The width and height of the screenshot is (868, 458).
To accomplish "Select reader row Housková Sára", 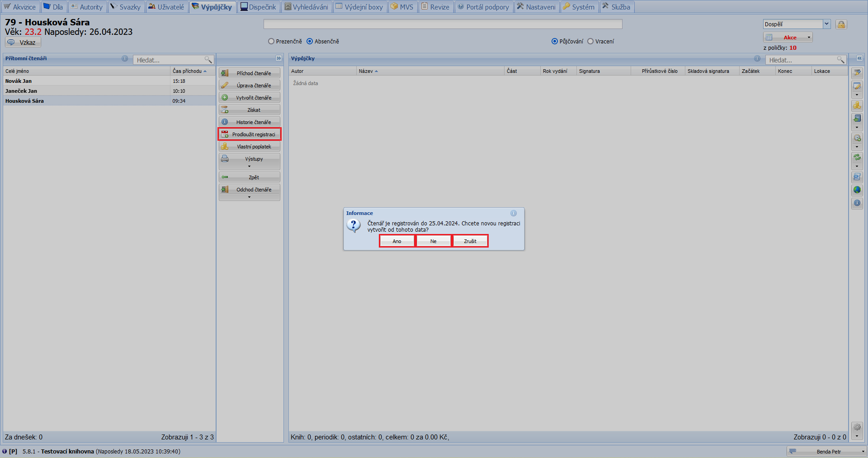I will (109, 101).
